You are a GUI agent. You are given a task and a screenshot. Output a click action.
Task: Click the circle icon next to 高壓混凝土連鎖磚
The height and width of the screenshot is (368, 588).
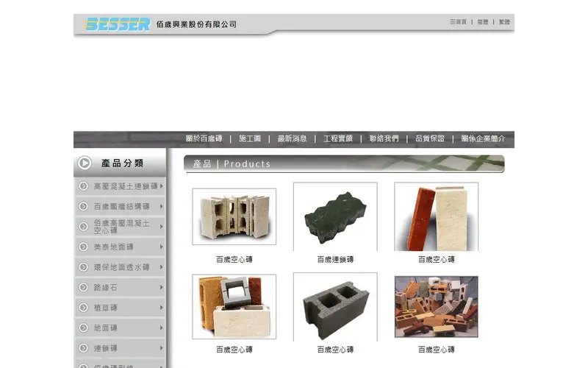(83, 186)
